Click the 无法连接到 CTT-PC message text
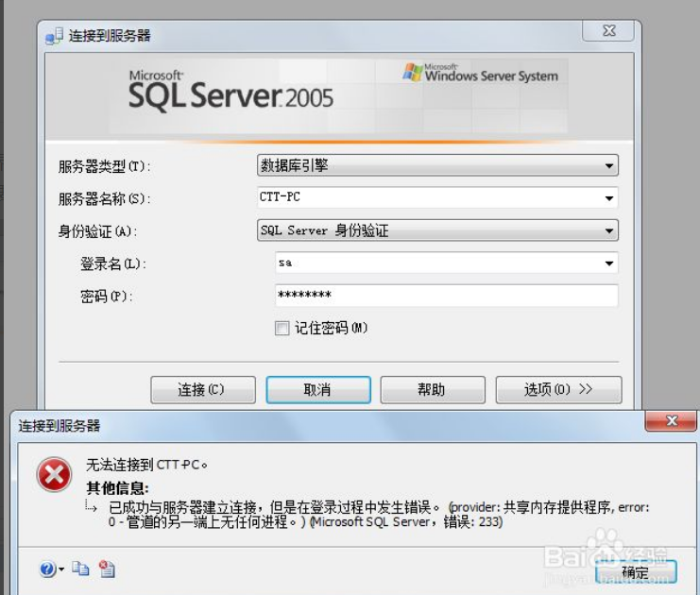Viewport: 700px width, 595px height. click(x=146, y=465)
